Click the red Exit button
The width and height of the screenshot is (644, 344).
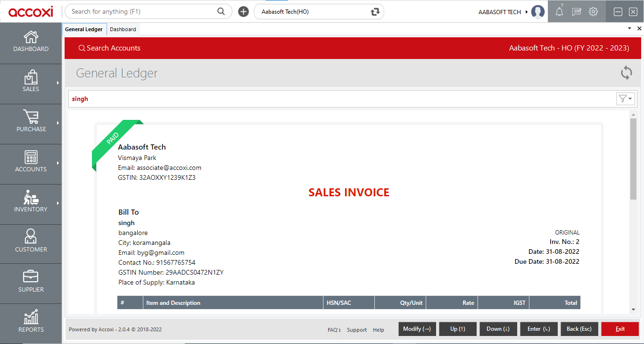[x=620, y=329]
